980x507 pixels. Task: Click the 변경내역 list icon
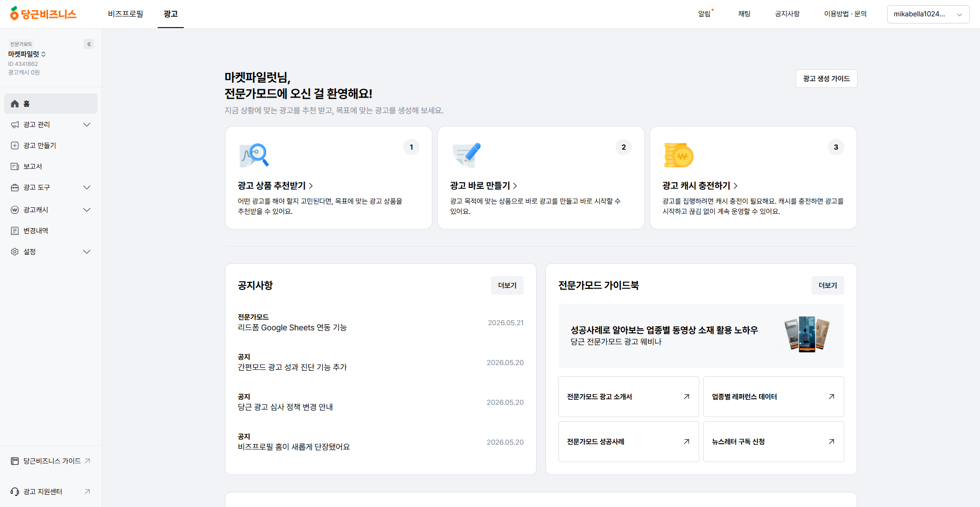point(15,231)
